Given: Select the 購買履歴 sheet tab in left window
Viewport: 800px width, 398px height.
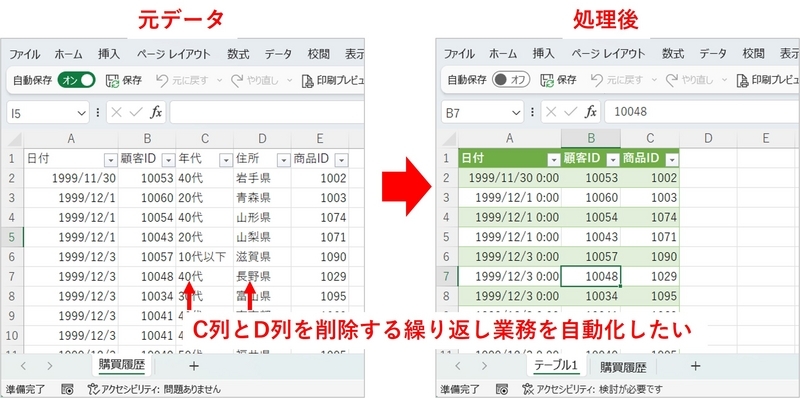Looking at the screenshot, I should click(121, 365).
